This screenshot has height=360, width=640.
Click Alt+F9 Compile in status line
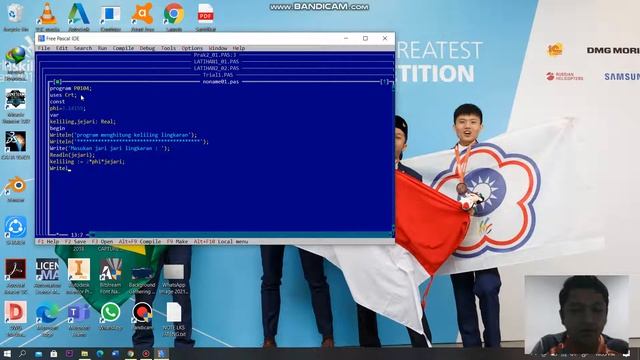(x=140, y=242)
